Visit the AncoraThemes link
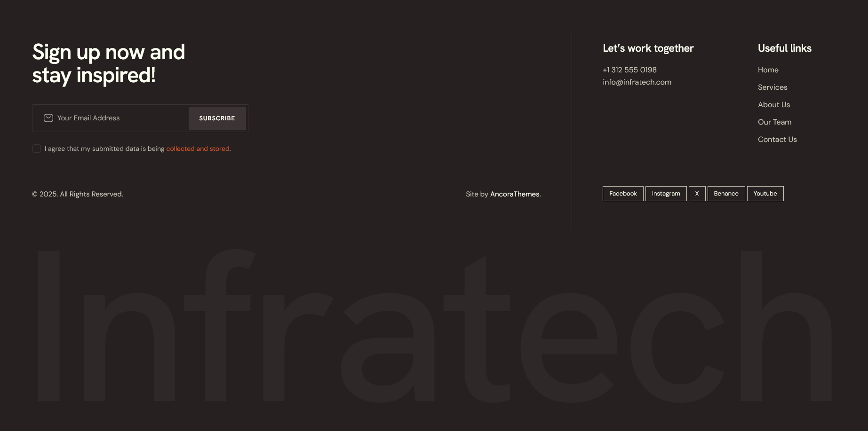 515,194
